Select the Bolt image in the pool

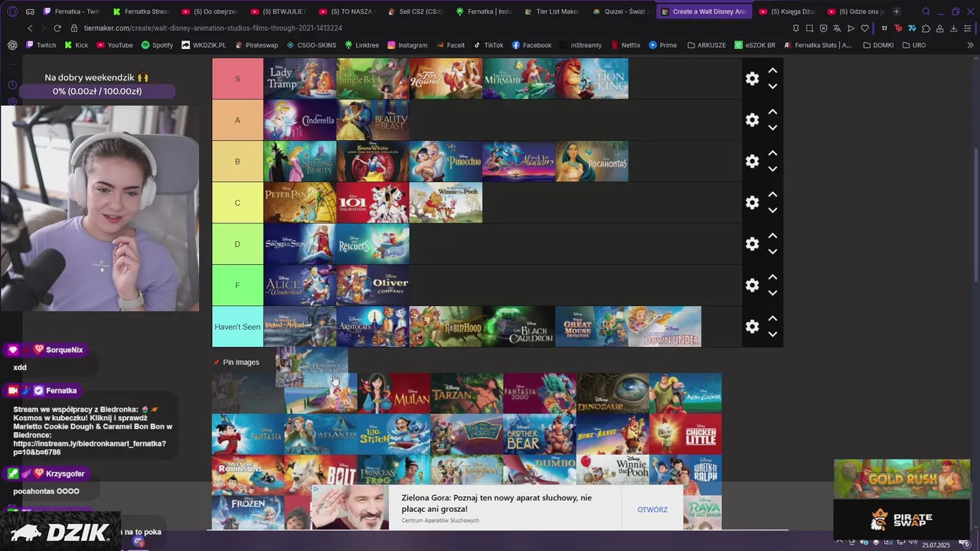(321, 474)
